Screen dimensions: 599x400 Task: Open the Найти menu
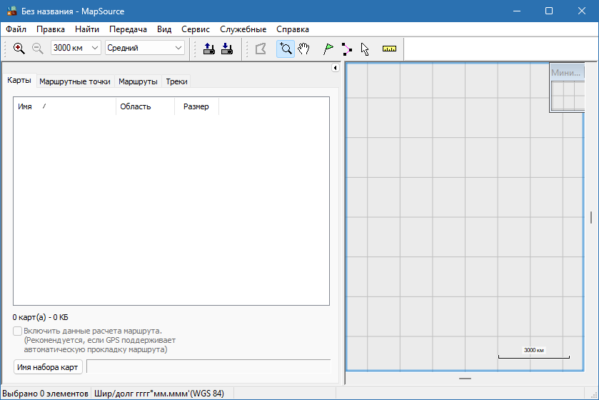87,29
